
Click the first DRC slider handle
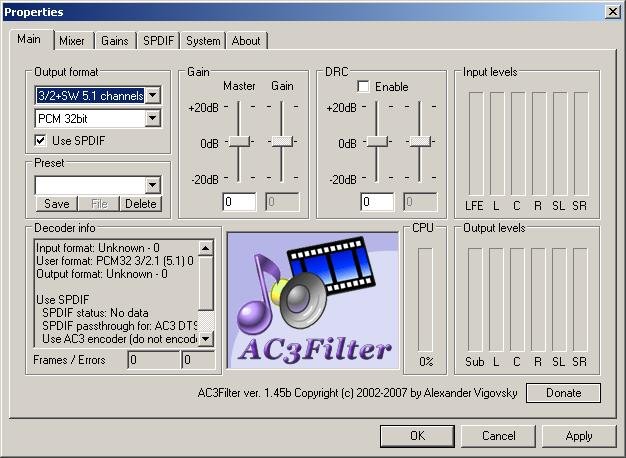pyautogui.click(x=377, y=141)
